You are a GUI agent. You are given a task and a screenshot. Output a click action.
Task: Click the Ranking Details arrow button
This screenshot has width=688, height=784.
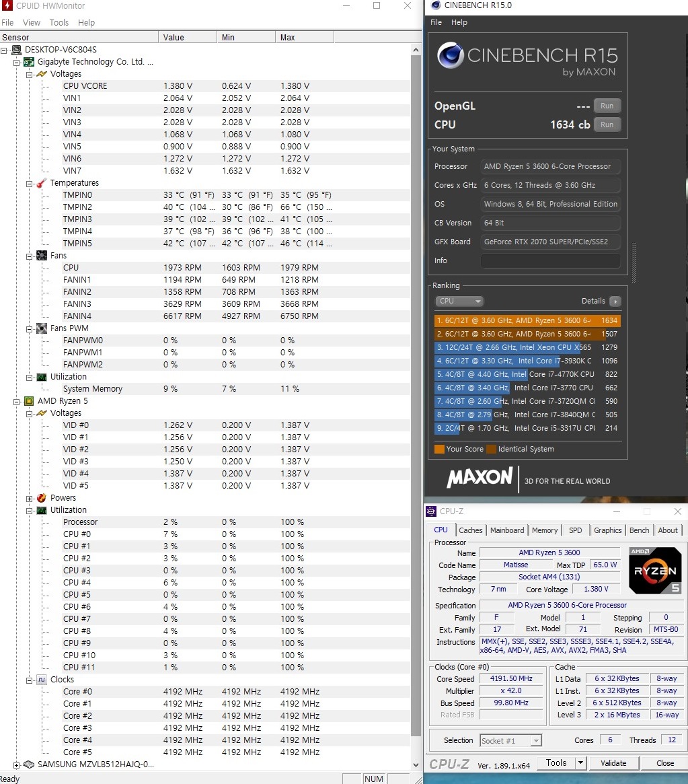[x=615, y=301]
